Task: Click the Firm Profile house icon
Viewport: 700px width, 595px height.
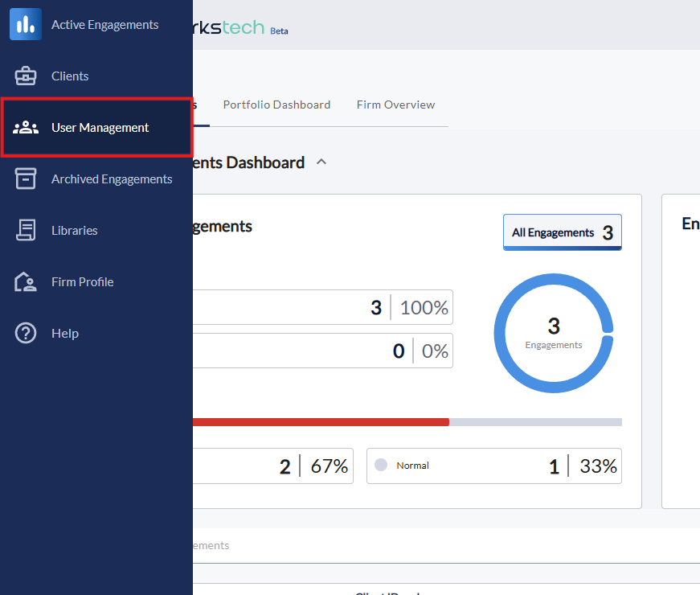Action: [x=26, y=282]
